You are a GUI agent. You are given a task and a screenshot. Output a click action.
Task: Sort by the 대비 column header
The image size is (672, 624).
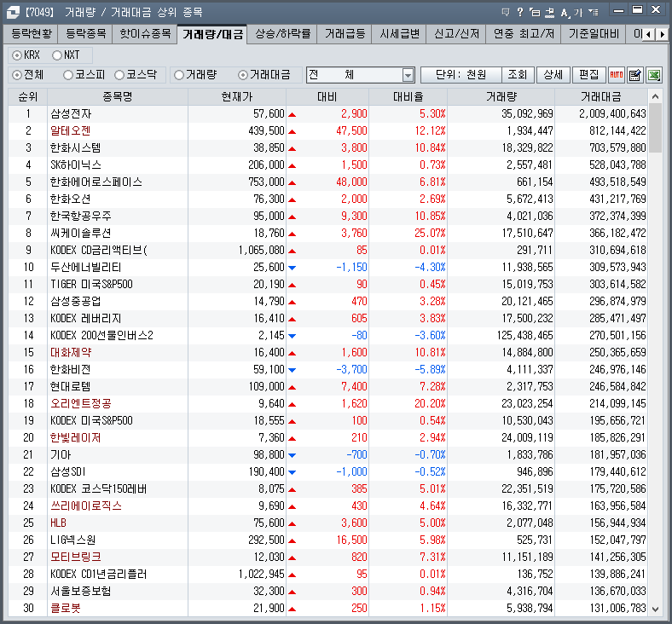coord(327,97)
